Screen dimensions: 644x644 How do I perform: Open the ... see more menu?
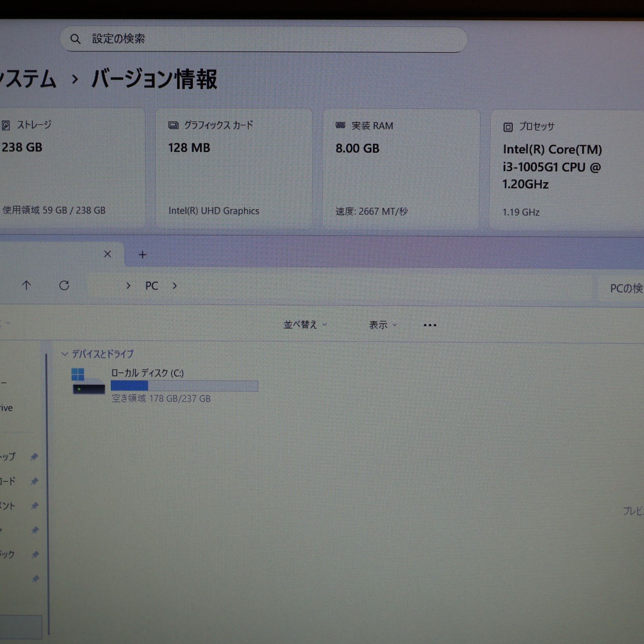click(x=430, y=324)
